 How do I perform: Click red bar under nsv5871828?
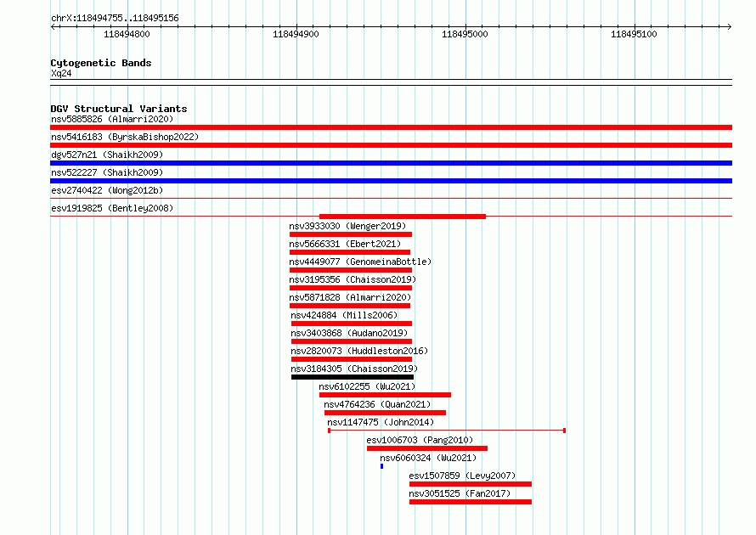coord(350,306)
